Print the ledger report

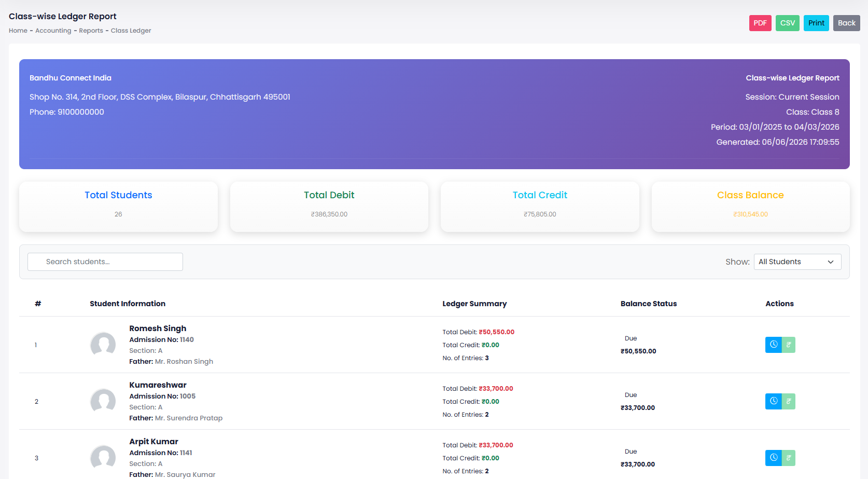click(816, 23)
